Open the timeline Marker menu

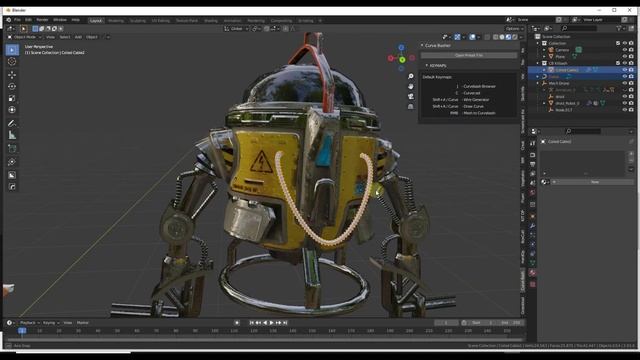(x=82, y=323)
